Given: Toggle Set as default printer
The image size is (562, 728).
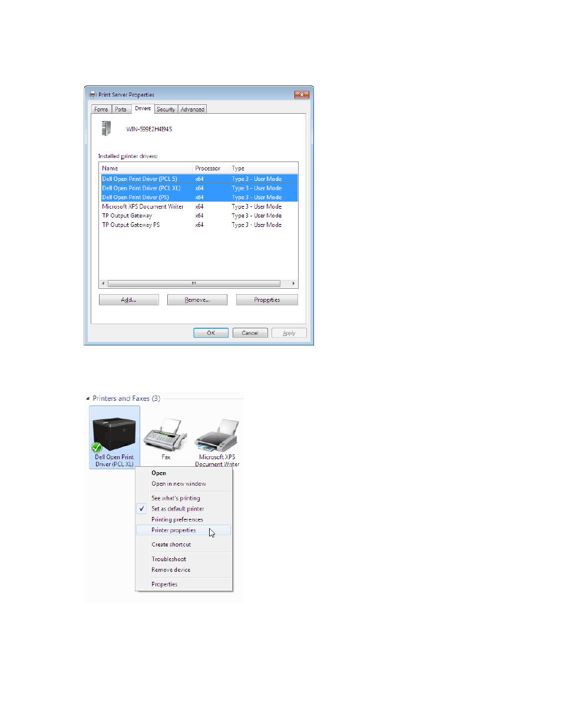Looking at the screenshot, I should 184,509.
